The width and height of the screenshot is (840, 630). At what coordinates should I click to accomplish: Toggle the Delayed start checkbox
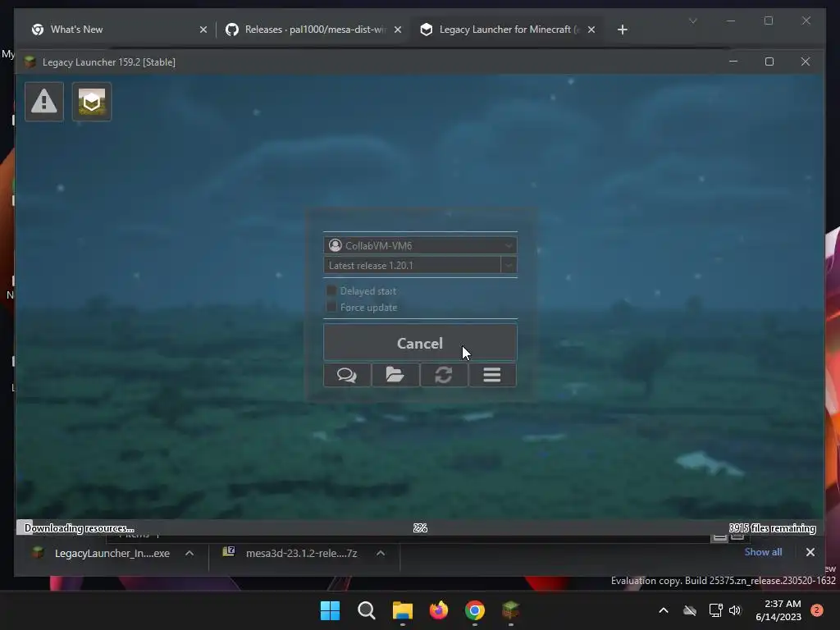tap(331, 290)
